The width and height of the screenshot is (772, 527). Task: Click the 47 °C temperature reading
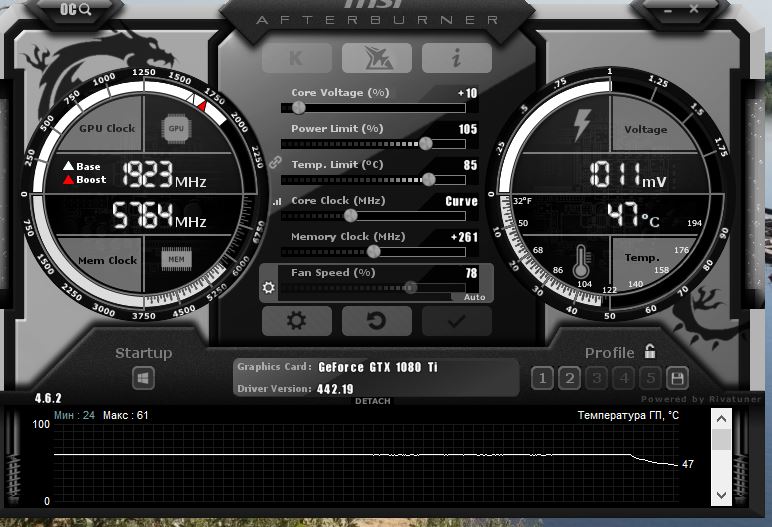pyautogui.click(x=633, y=215)
